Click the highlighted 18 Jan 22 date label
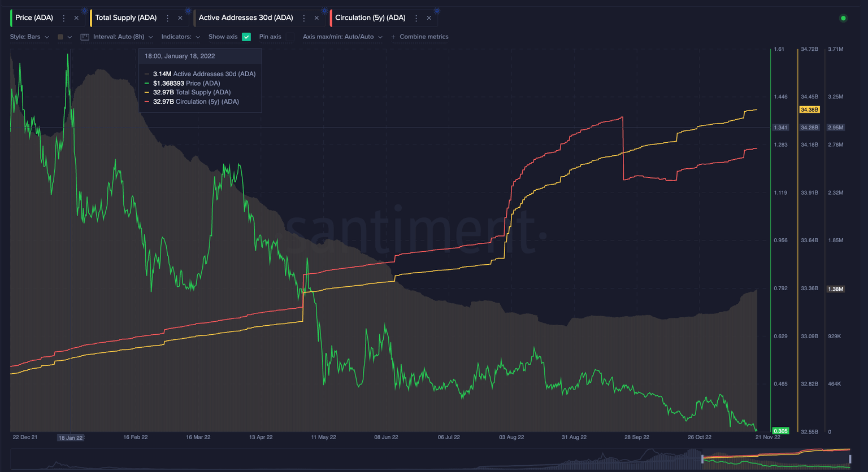Screen dimensions: 868x472 (x=70, y=438)
